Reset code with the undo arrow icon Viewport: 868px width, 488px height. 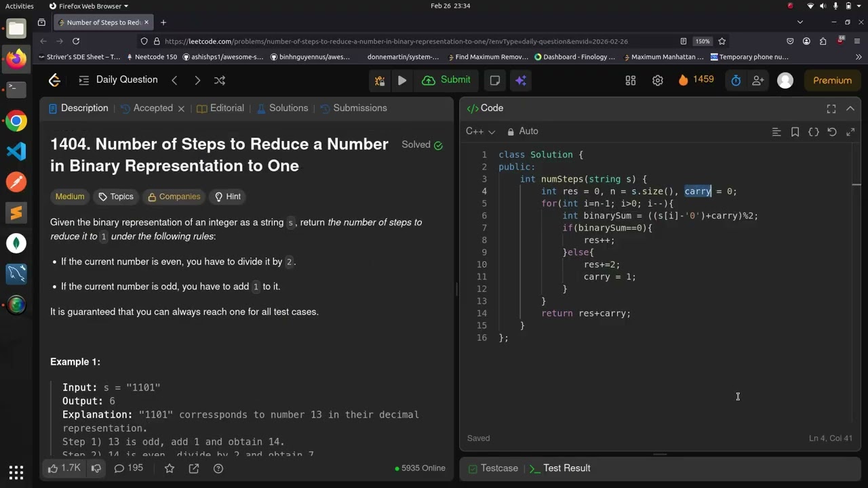[x=832, y=131]
